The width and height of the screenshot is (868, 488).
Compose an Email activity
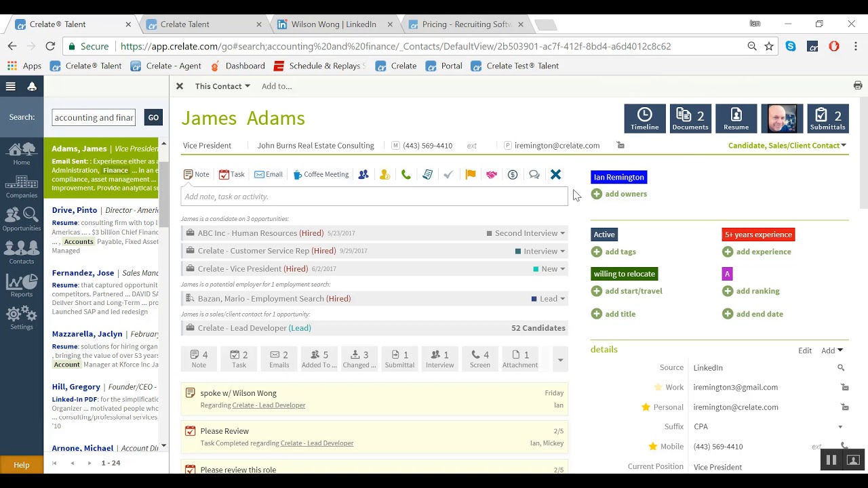[x=268, y=174]
